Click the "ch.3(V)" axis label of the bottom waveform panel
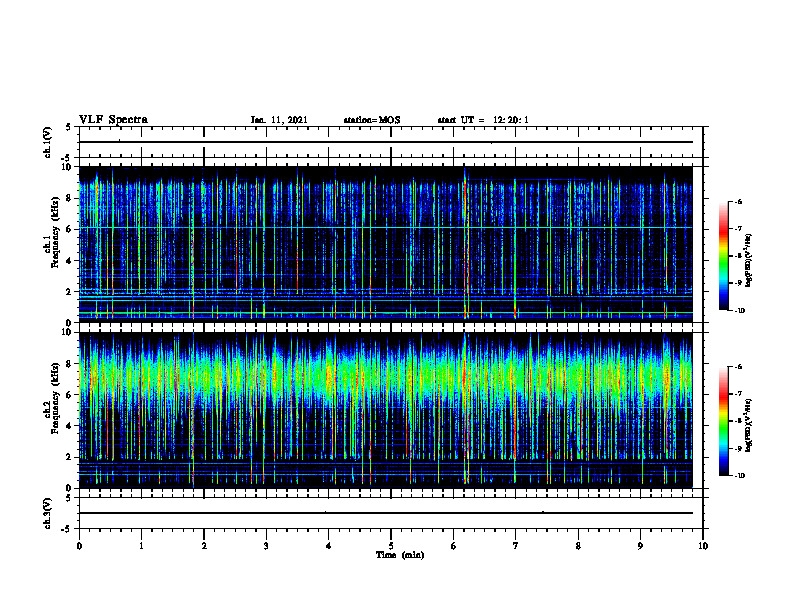Screen dimensions: 792x612 click(x=47, y=513)
